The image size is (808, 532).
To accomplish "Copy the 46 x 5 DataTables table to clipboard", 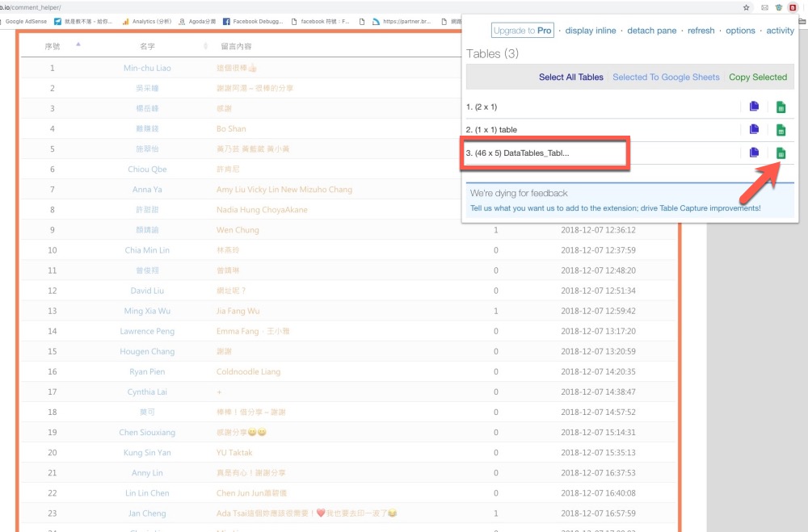I will [x=754, y=153].
